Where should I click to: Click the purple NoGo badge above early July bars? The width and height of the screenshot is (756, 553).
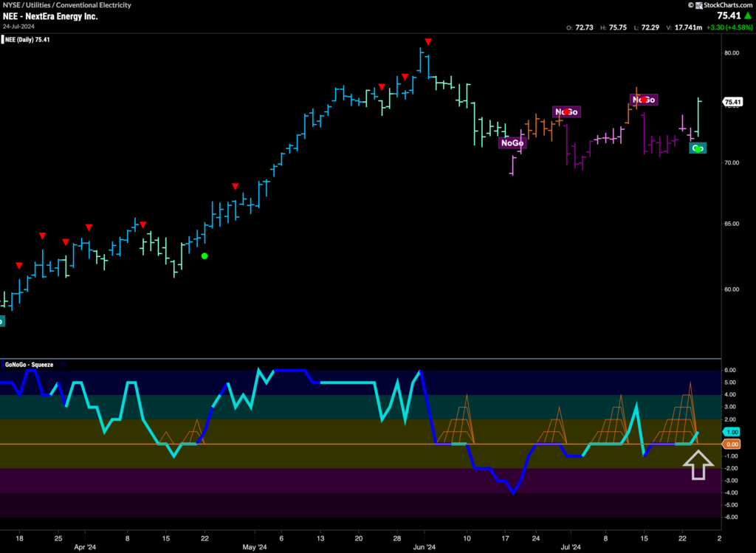coord(566,111)
